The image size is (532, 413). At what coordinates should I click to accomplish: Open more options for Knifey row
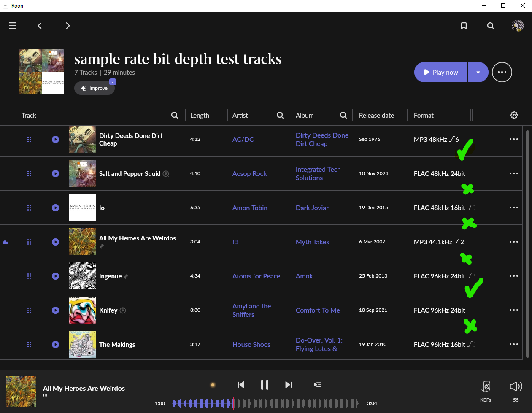coord(513,310)
